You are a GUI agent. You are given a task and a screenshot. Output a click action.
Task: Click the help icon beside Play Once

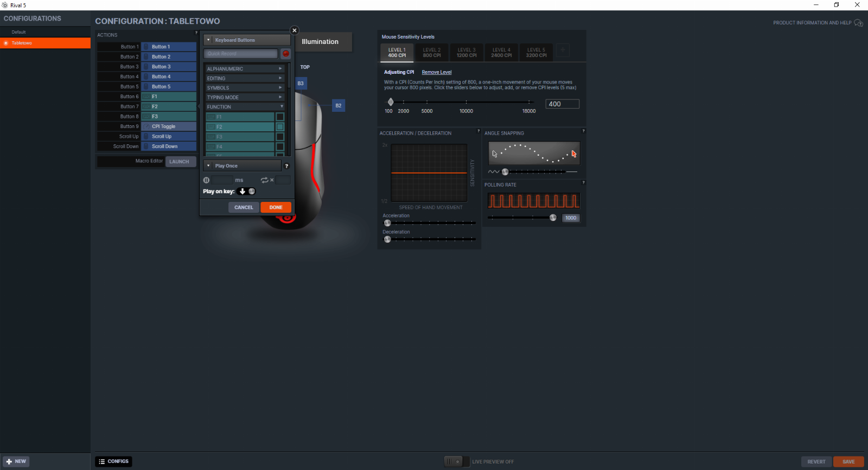(286, 166)
